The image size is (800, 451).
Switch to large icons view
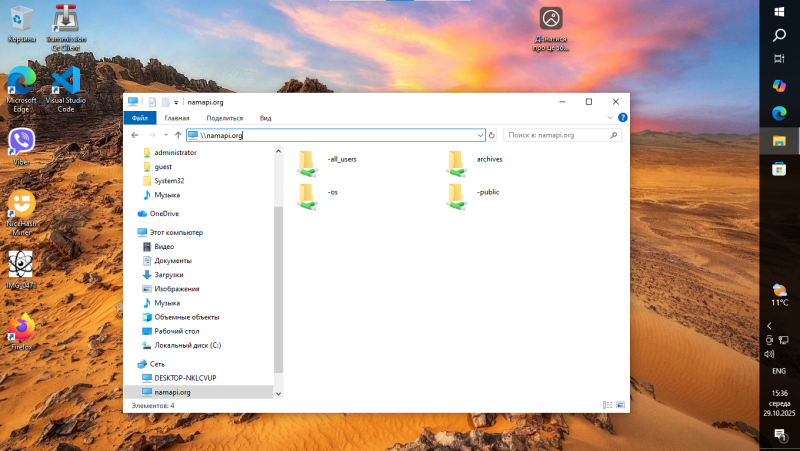(621, 406)
